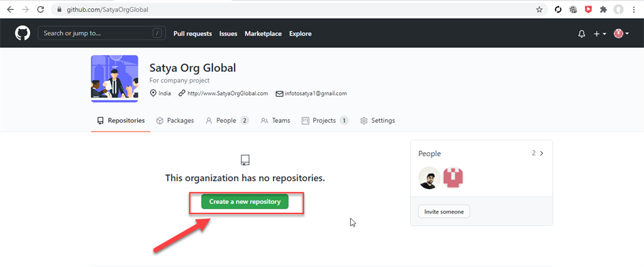Viewport: 644px width, 267px height.
Task: Click the Create a new repository button
Action: coord(245,202)
